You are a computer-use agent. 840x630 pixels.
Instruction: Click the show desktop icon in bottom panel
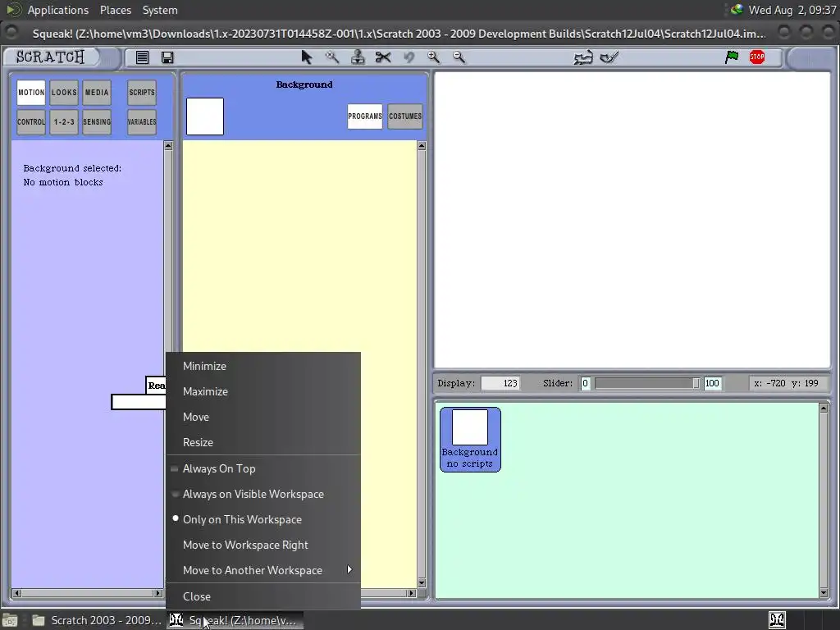pyautogui.click(x=10, y=620)
